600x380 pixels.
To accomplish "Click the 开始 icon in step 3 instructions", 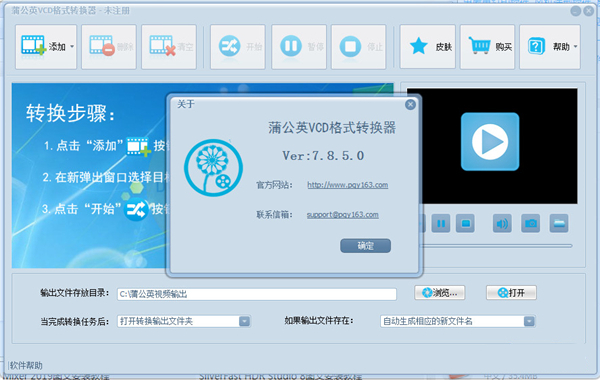I will 136,209.
